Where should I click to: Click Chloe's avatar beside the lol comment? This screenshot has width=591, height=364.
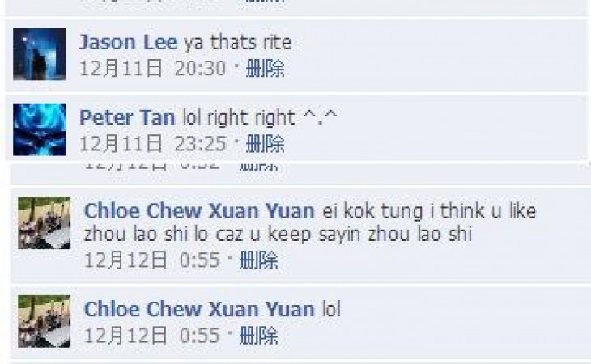[x=45, y=321]
